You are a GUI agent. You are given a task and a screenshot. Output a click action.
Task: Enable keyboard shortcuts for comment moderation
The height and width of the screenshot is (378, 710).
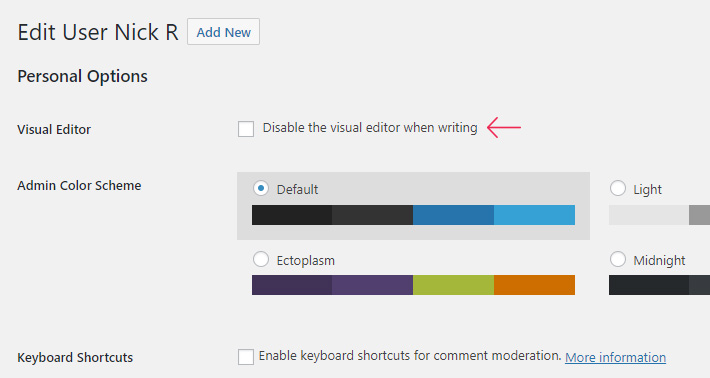[246, 357]
